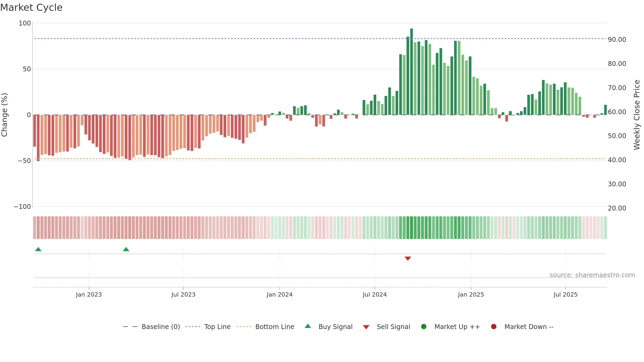644x362 pixels.
Task: Click the 90.00 price axis tick
Action: (617, 40)
